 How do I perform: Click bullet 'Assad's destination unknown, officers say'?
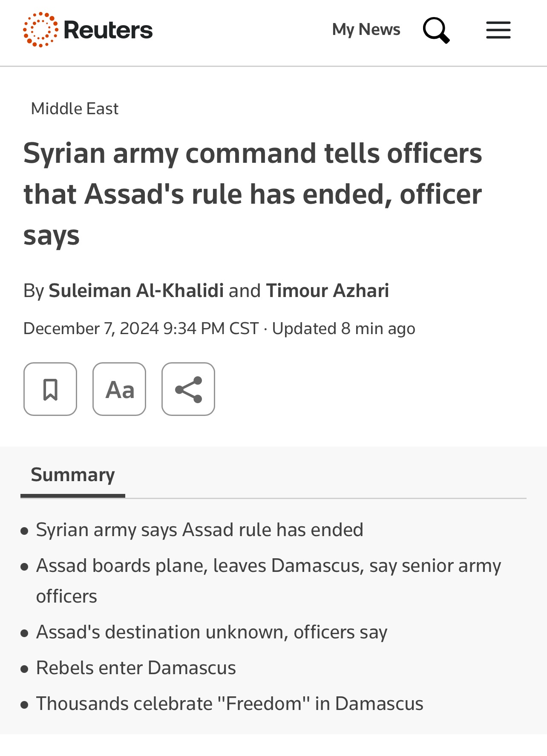point(212,632)
